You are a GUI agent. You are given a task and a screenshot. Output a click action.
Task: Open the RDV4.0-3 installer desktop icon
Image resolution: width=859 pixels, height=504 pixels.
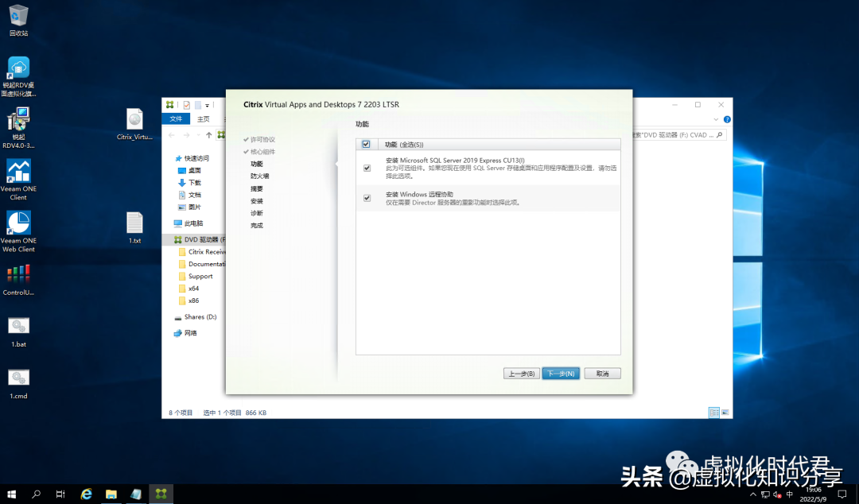tap(18, 128)
